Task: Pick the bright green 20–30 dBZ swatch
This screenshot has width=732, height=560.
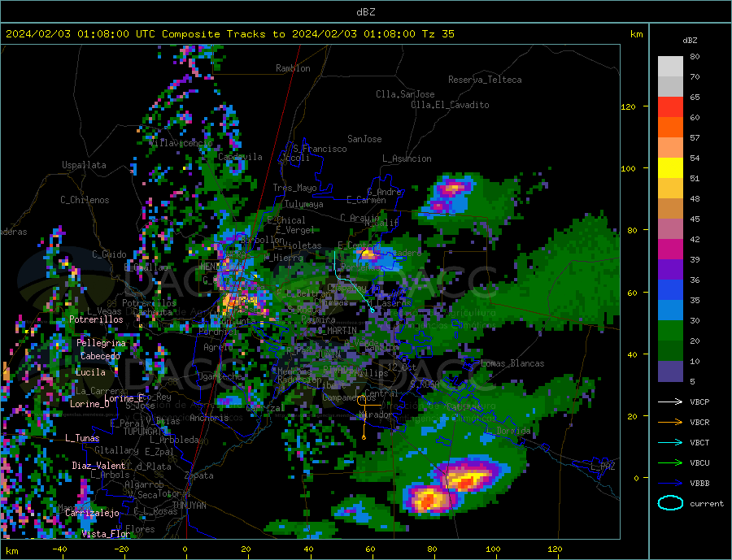Action: click(x=670, y=331)
